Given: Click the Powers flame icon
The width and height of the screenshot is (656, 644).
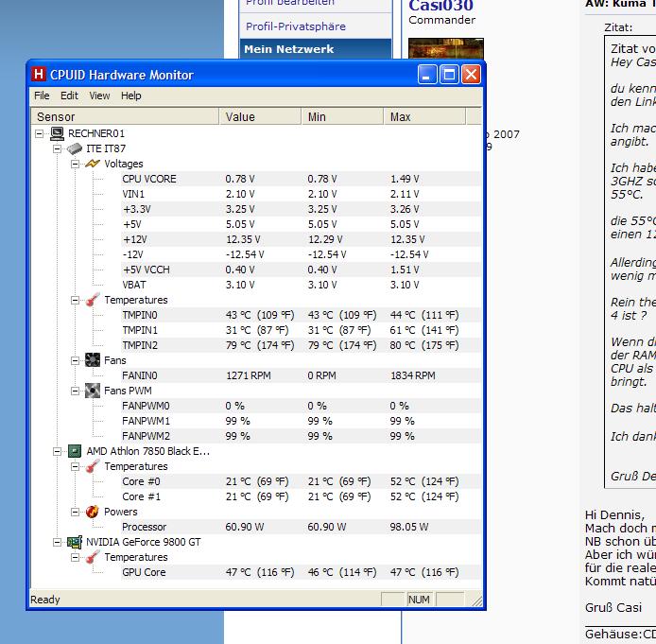Looking at the screenshot, I should (92, 512).
